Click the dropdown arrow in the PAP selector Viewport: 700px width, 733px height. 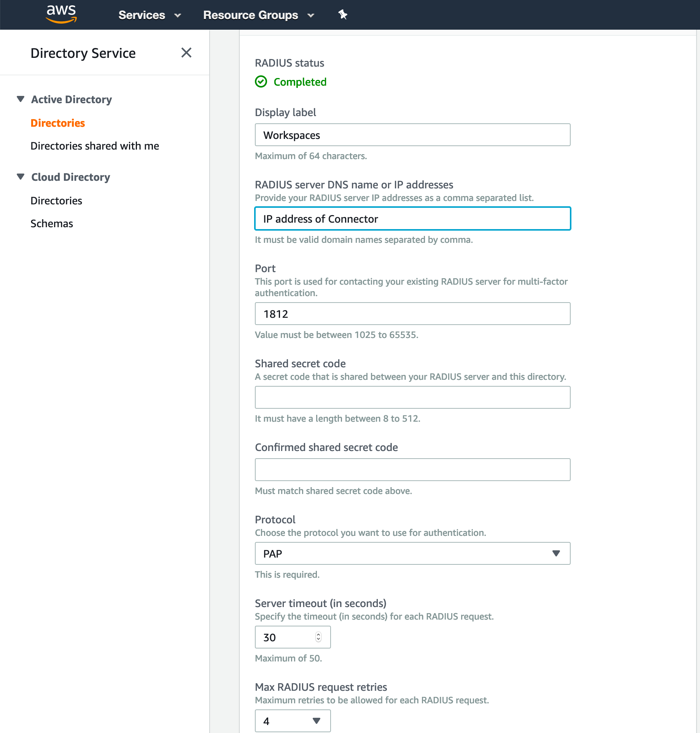point(556,553)
